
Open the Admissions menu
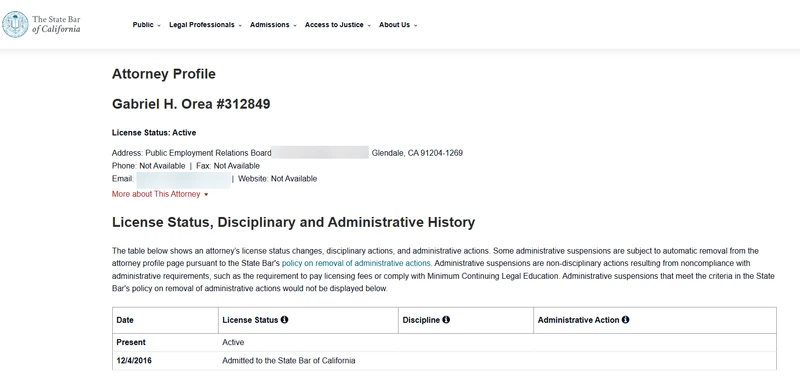coord(273,25)
